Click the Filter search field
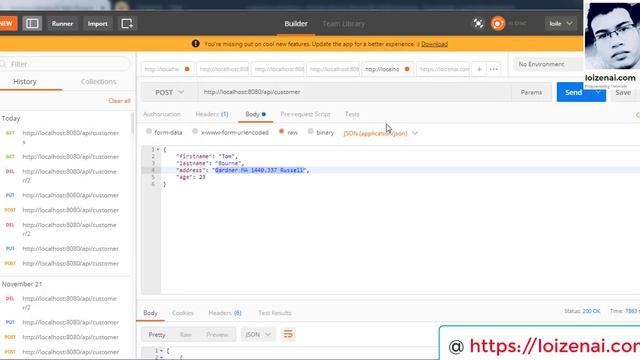 (x=65, y=64)
